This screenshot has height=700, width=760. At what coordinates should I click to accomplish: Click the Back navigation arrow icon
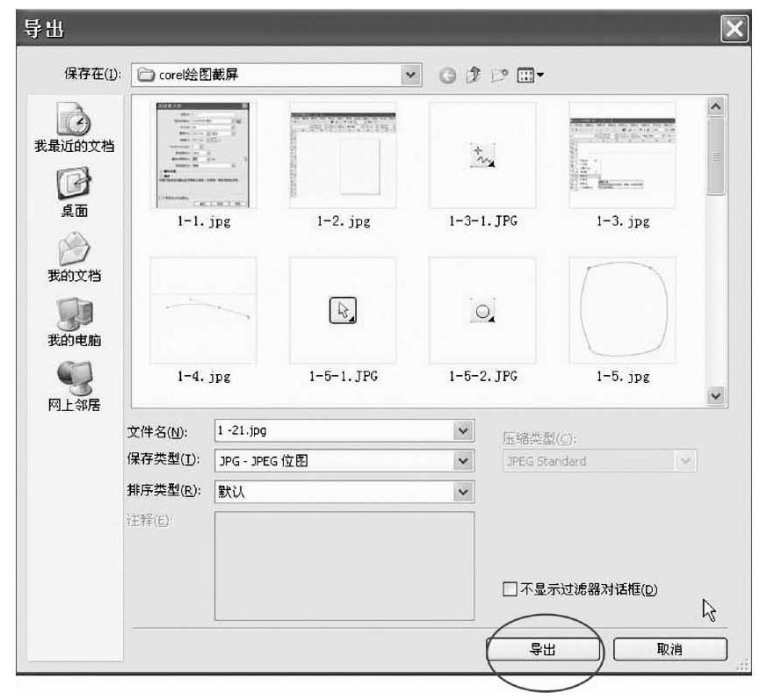(x=445, y=76)
